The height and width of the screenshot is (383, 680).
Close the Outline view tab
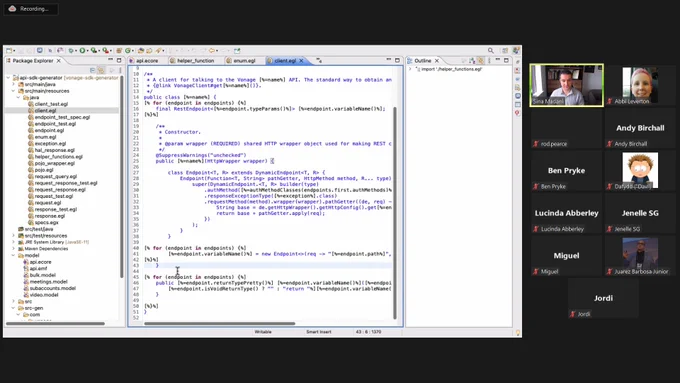pyautogui.click(x=437, y=61)
